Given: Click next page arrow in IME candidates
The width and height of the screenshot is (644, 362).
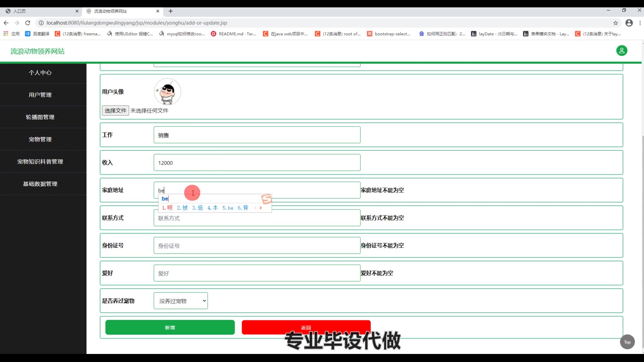Looking at the screenshot, I should (261, 208).
